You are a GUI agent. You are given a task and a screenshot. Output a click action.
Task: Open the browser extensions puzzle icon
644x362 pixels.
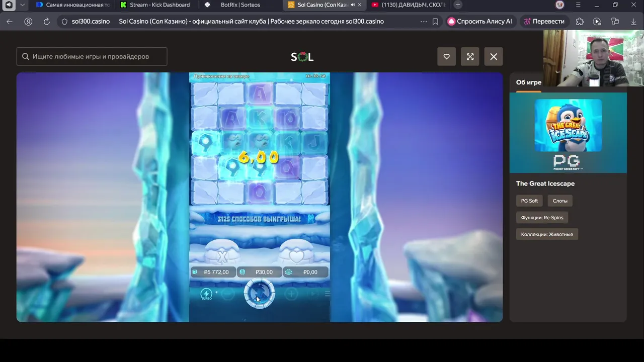[580, 22]
